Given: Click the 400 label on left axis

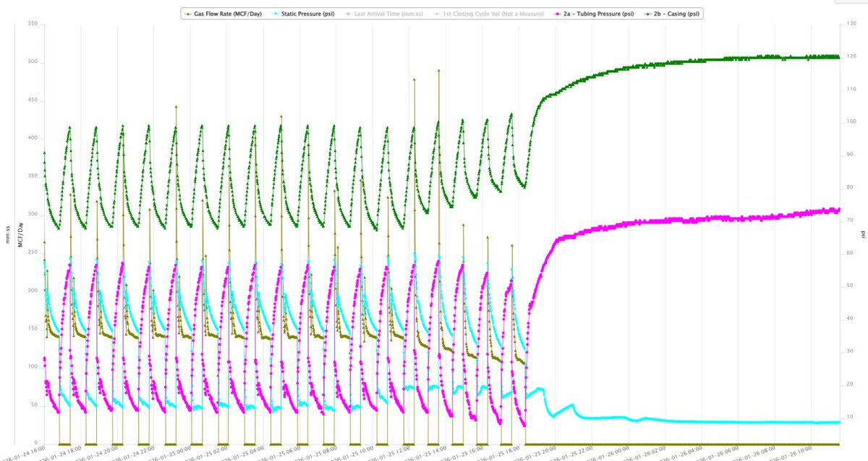Looking at the screenshot, I should (33, 139).
